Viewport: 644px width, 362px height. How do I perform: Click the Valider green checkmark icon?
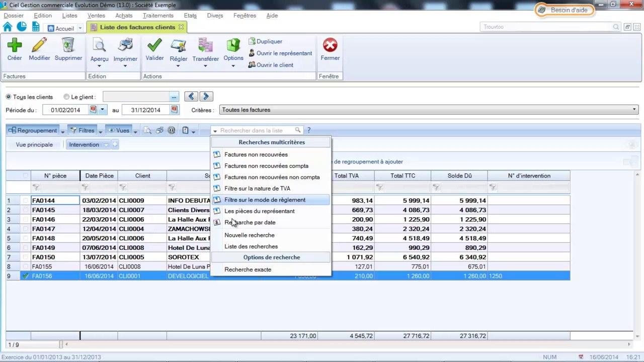[x=154, y=46]
